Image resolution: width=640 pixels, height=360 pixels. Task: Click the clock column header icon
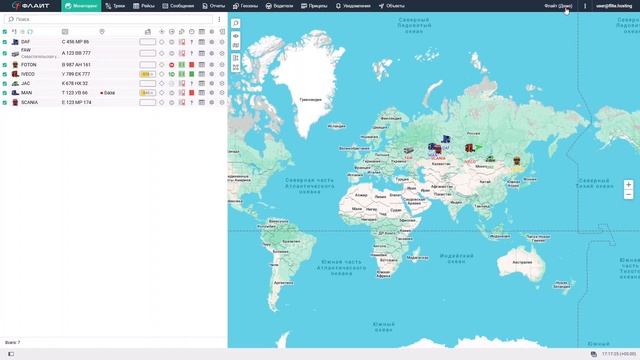191,31
